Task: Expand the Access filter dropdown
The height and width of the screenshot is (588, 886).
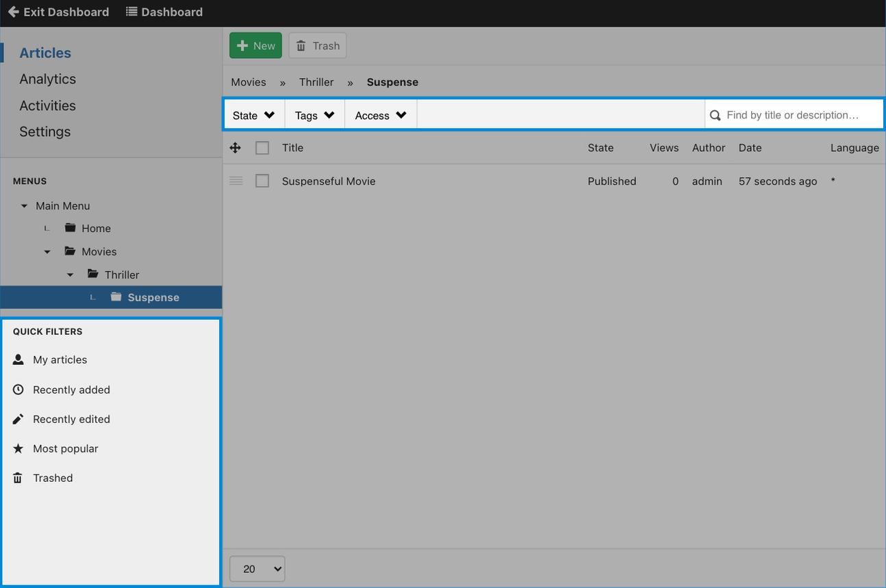Action: coord(381,115)
